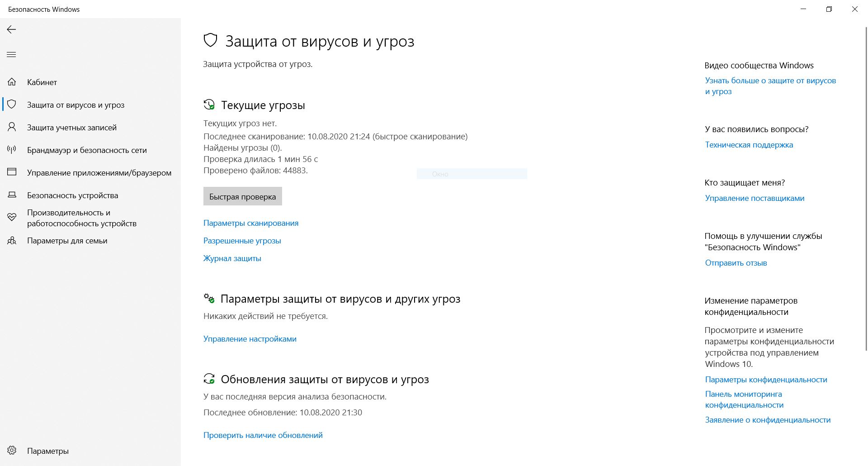Open Журнал защиты link

click(232, 258)
